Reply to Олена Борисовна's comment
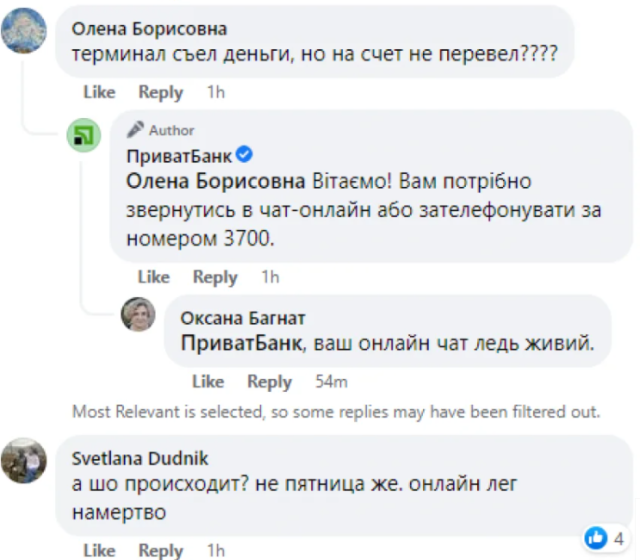 (x=160, y=92)
